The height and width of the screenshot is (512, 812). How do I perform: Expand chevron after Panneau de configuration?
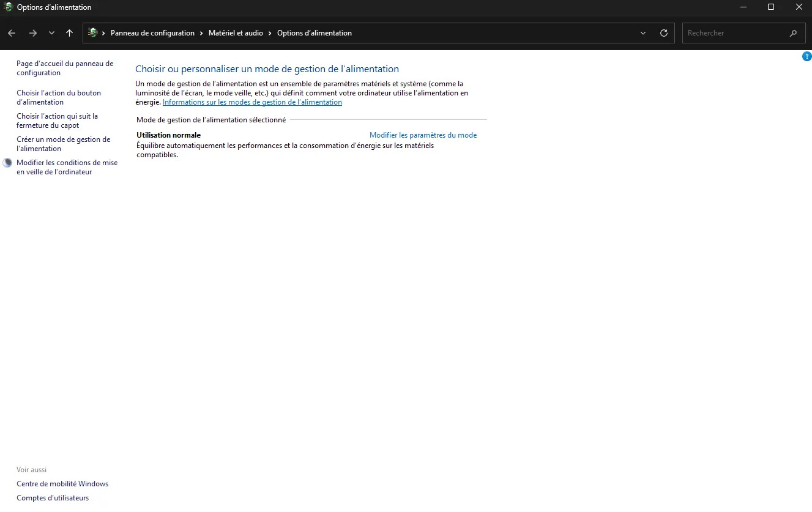pyautogui.click(x=201, y=33)
